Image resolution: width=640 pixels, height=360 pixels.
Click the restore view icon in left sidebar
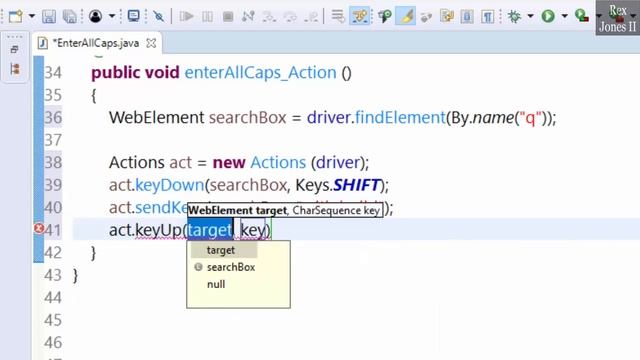click(x=14, y=49)
